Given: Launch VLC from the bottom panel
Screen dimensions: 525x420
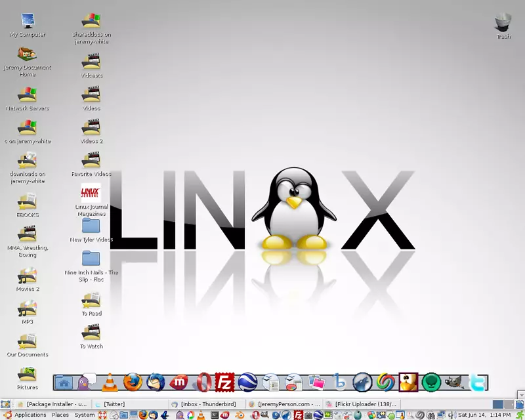Looking at the screenshot, I should point(201,415).
